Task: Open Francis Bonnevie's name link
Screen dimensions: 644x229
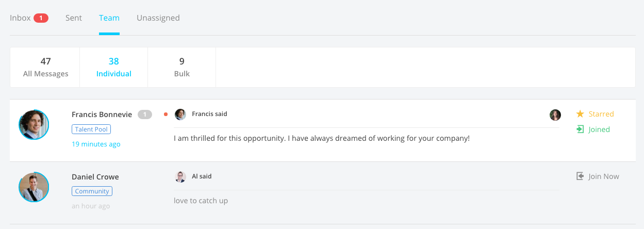Action: pos(102,114)
